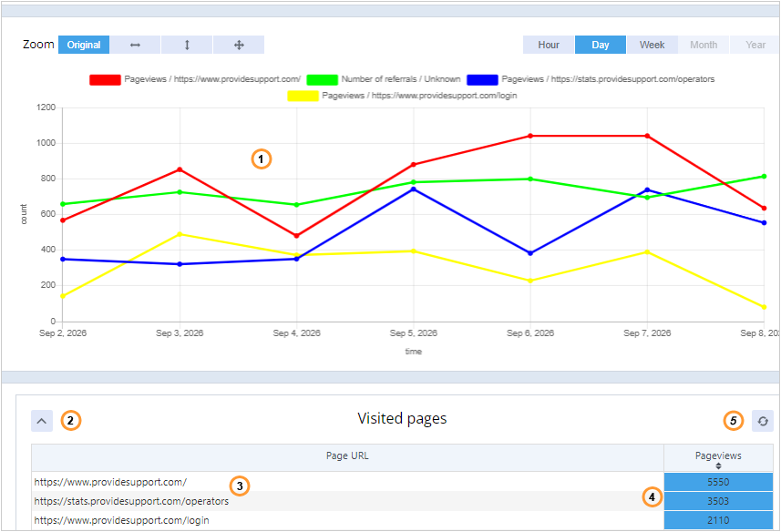781x532 pixels.
Task: Click legend label Pageviews stats.providesupport.com/operators
Action: [608, 79]
